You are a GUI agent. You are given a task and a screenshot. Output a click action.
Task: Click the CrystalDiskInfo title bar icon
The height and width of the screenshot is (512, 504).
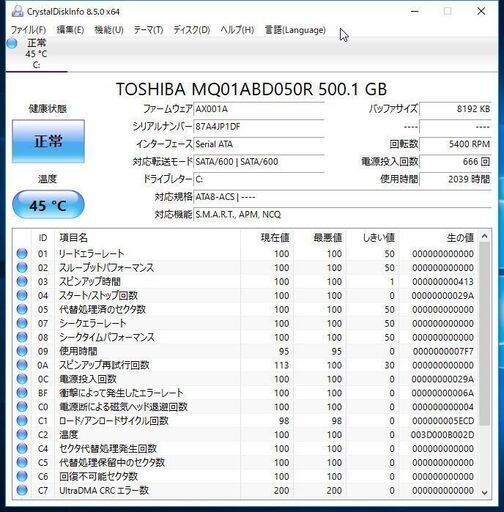(17, 11)
